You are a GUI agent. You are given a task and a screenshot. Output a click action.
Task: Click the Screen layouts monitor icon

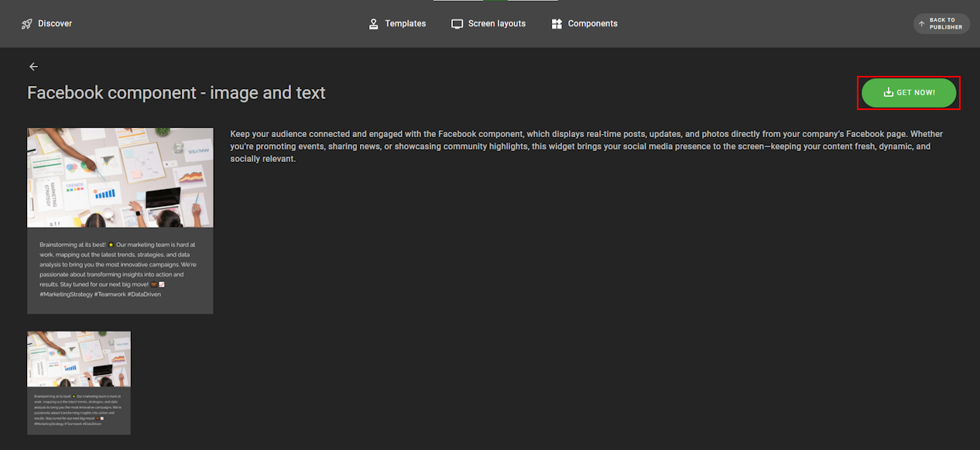pos(457,24)
